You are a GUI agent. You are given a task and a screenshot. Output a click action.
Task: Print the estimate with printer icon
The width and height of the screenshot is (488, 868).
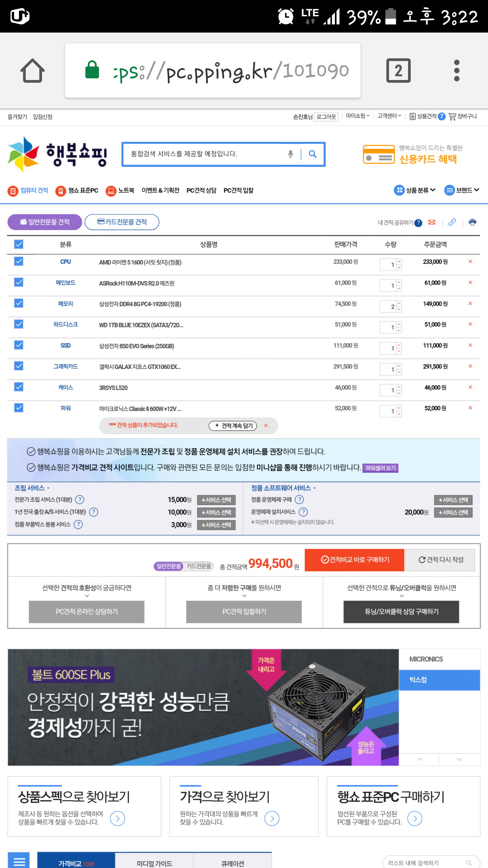[472, 222]
